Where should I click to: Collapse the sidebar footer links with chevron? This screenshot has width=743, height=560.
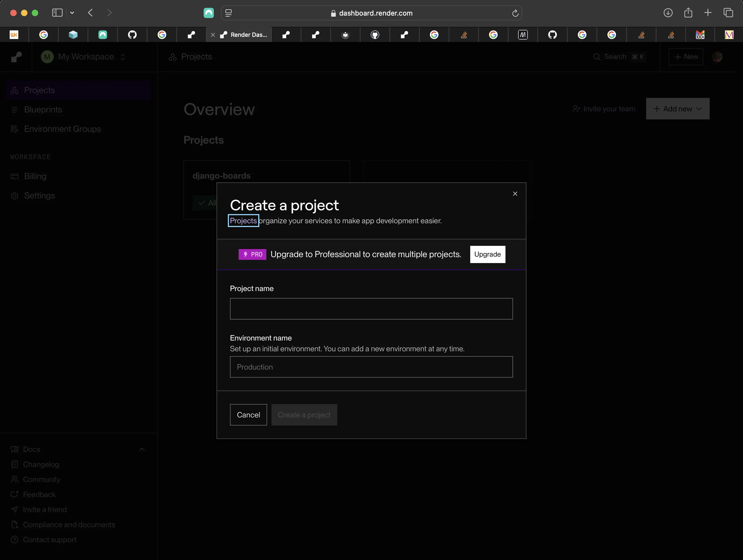click(x=142, y=449)
